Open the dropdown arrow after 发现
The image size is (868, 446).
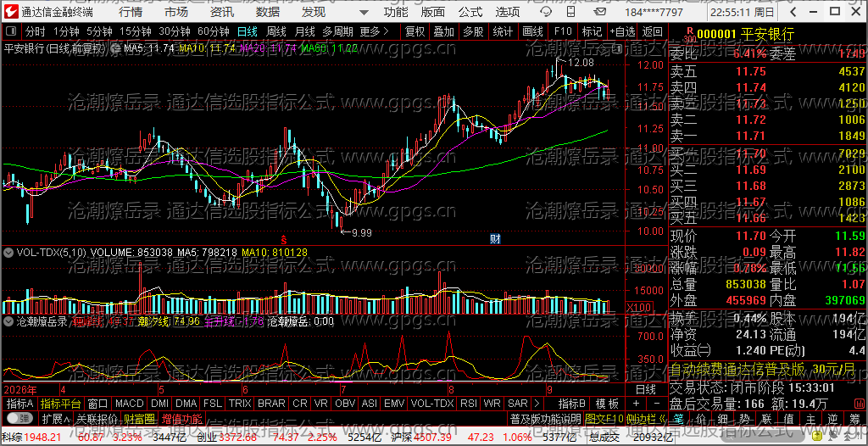pyautogui.click(x=363, y=12)
